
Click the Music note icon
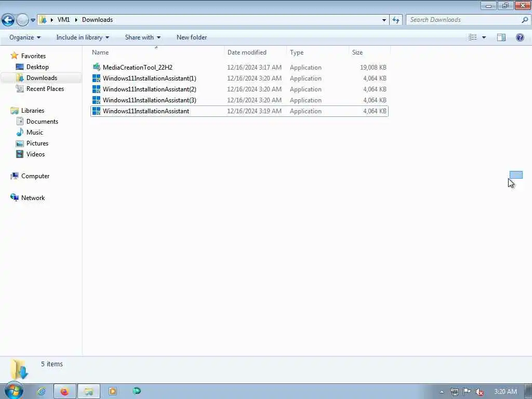pos(20,132)
